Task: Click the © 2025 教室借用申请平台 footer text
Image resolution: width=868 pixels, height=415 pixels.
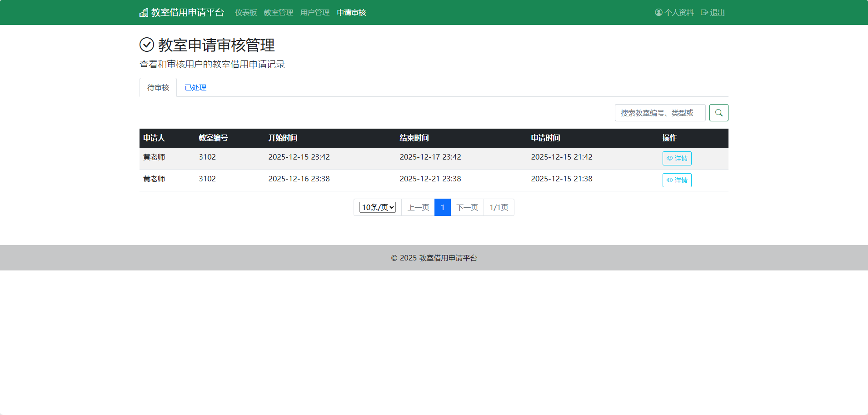Action: point(434,258)
